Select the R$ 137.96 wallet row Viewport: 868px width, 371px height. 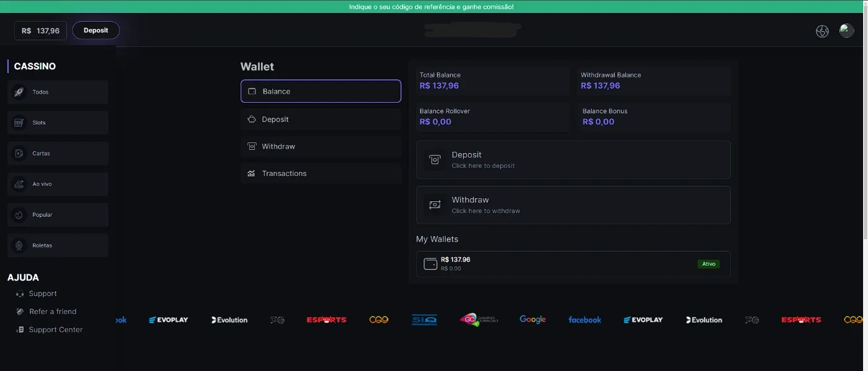(x=573, y=264)
